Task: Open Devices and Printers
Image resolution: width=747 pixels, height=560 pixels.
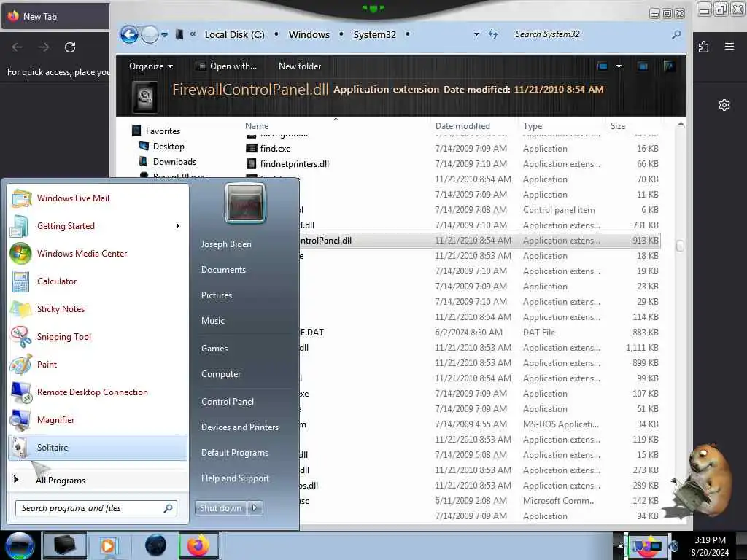Action: (x=239, y=427)
